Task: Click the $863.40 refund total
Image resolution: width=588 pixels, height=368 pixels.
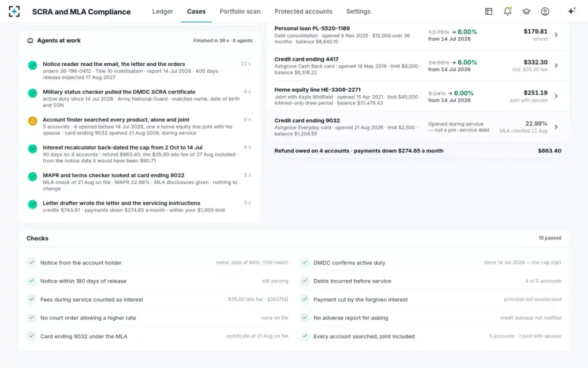Action: [x=550, y=151]
